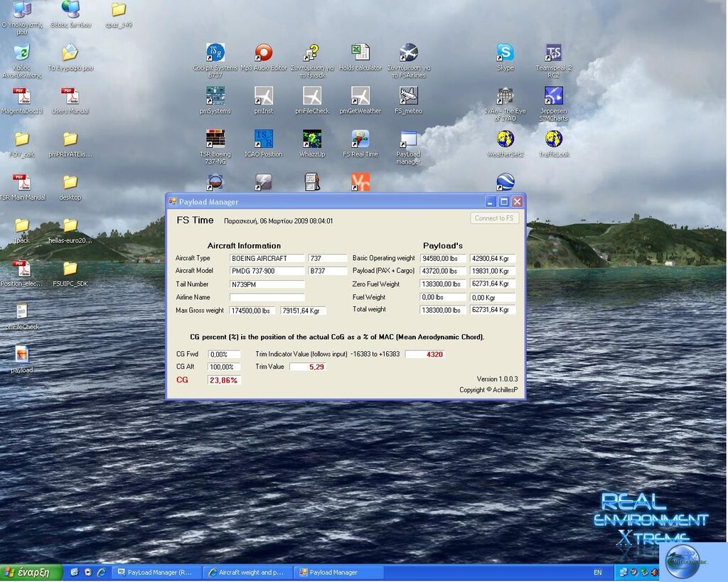Viewport: 728px width, 582px height.
Task: Click the red CG 23,86% value
Action: click(224, 380)
